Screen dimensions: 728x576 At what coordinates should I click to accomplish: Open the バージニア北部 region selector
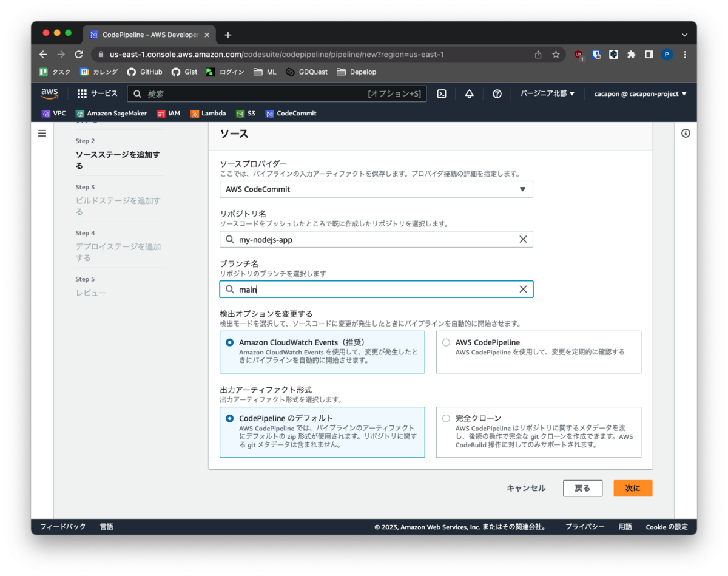click(x=547, y=93)
